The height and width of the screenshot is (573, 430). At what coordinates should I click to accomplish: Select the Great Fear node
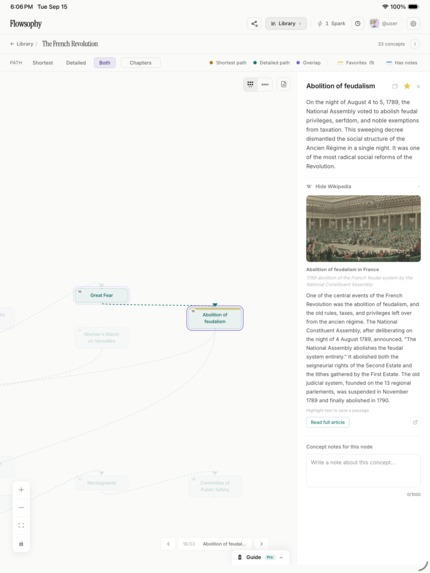(x=102, y=295)
